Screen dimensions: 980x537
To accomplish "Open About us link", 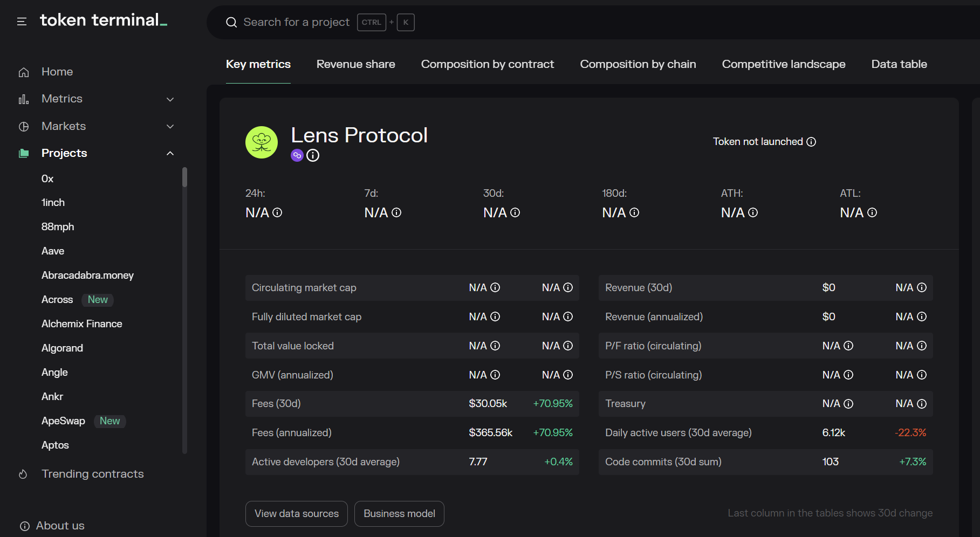I will pyautogui.click(x=60, y=526).
